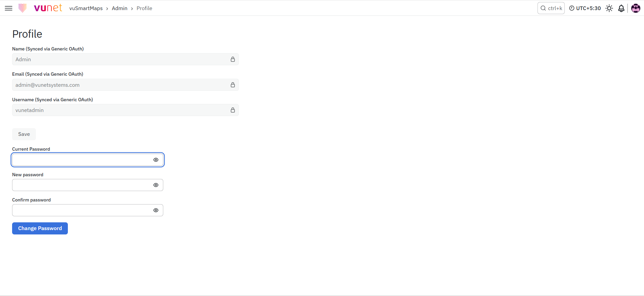The width and height of the screenshot is (644, 296).
Task: Open the user avatar menu
Action: (636, 8)
